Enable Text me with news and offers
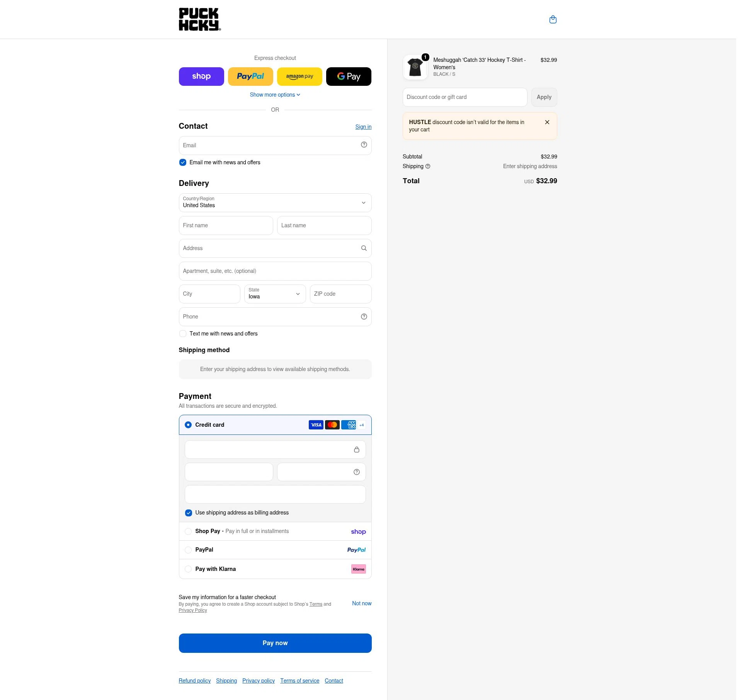 pyautogui.click(x=183, y=334)
